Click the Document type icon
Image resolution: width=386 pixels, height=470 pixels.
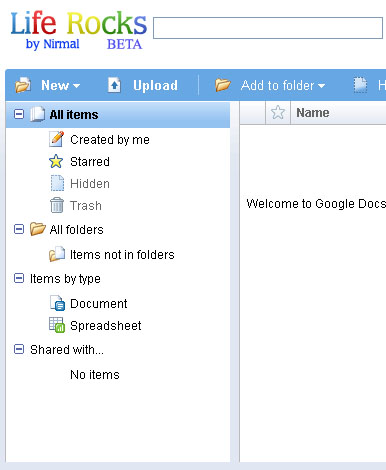[57, 303]
